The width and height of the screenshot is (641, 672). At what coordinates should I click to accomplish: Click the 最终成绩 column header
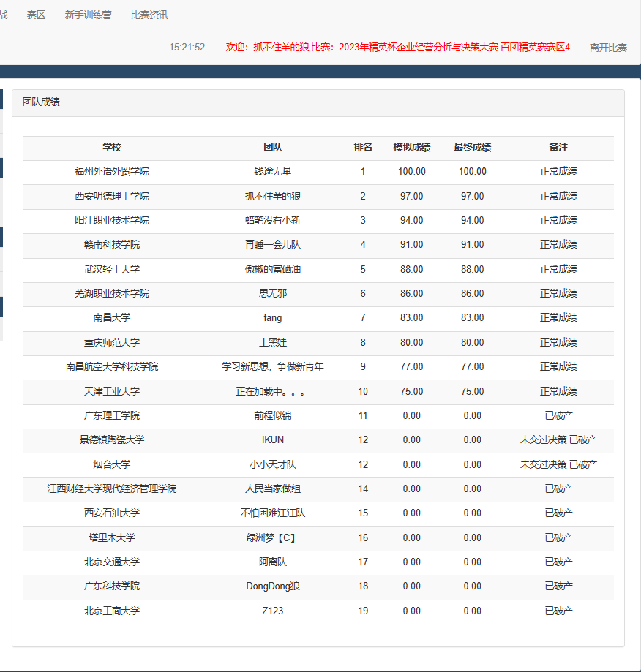(472, 148)
